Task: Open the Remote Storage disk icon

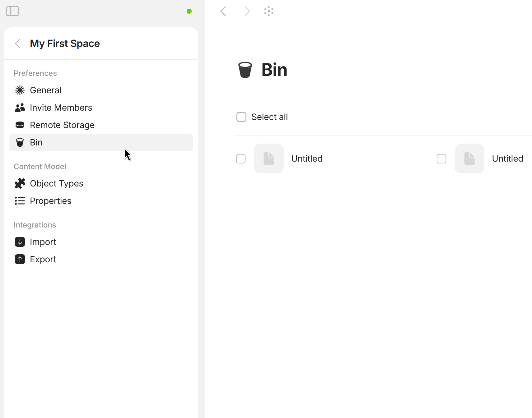Action: point(20,125)
